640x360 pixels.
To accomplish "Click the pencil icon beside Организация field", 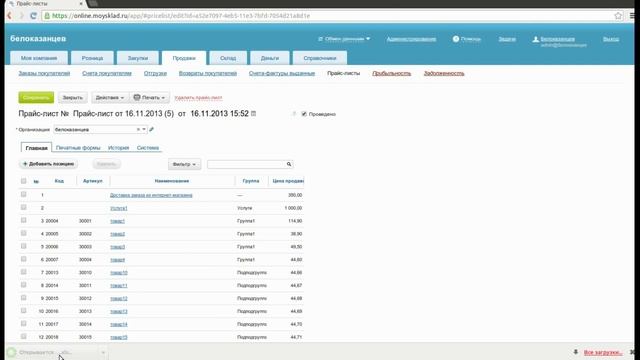I will 151,129.
